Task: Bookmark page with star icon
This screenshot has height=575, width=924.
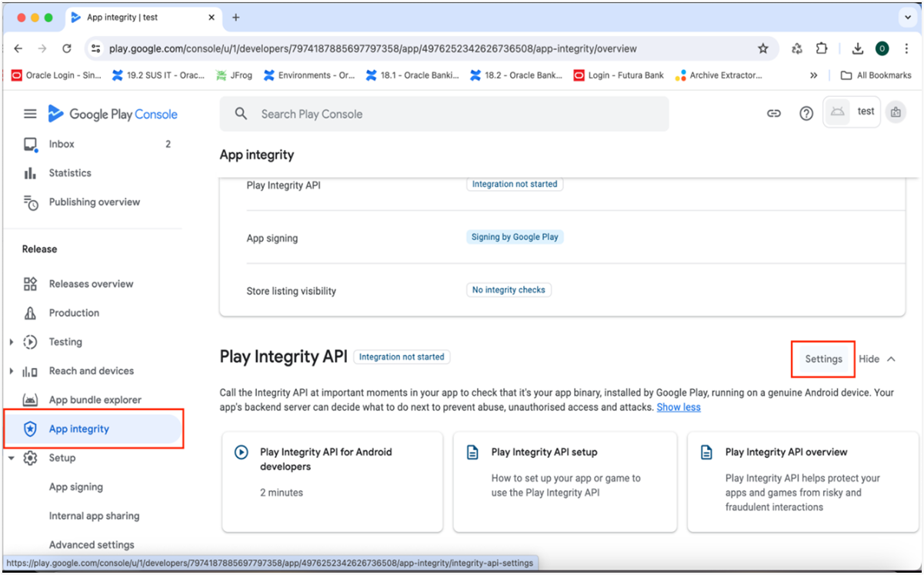Action: pyautogui.click(x=763, y=48)
